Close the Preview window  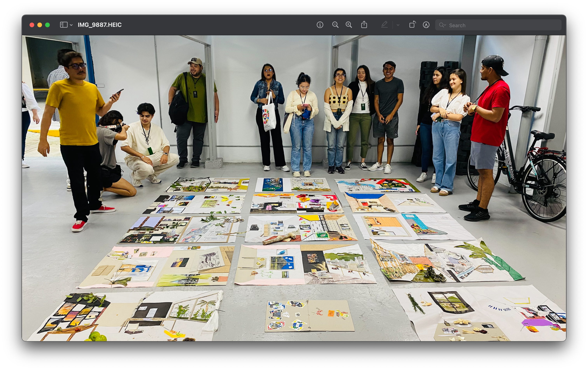pos(32,25)
